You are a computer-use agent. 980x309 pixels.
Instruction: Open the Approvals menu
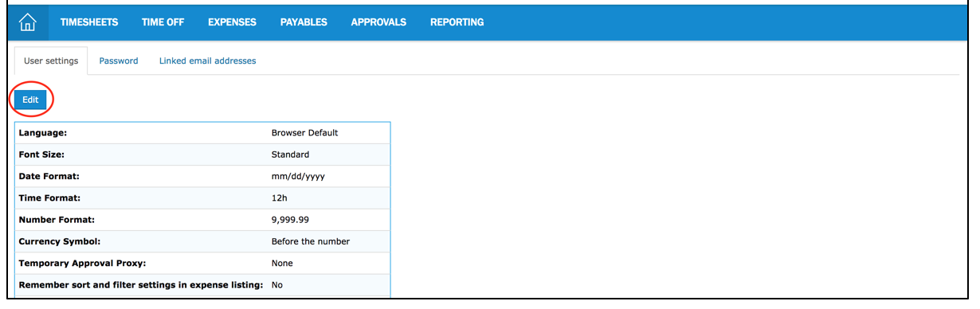click(378, 22)
